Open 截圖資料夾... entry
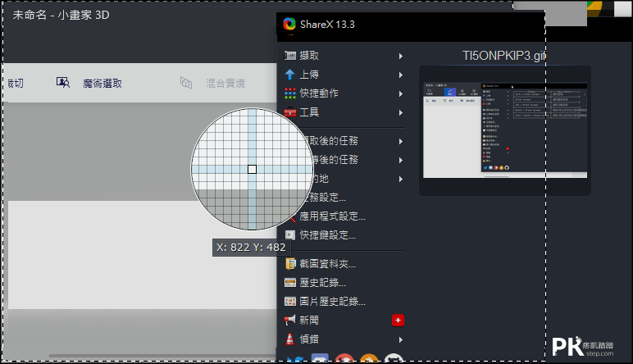The width and height of the screenshot is (633, 364). [327, 264]
